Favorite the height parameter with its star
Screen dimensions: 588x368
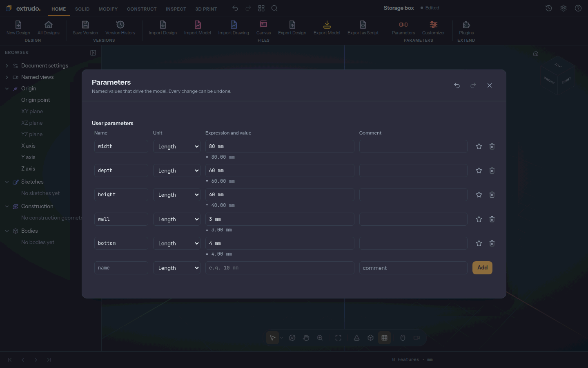[x=479, y=195]
